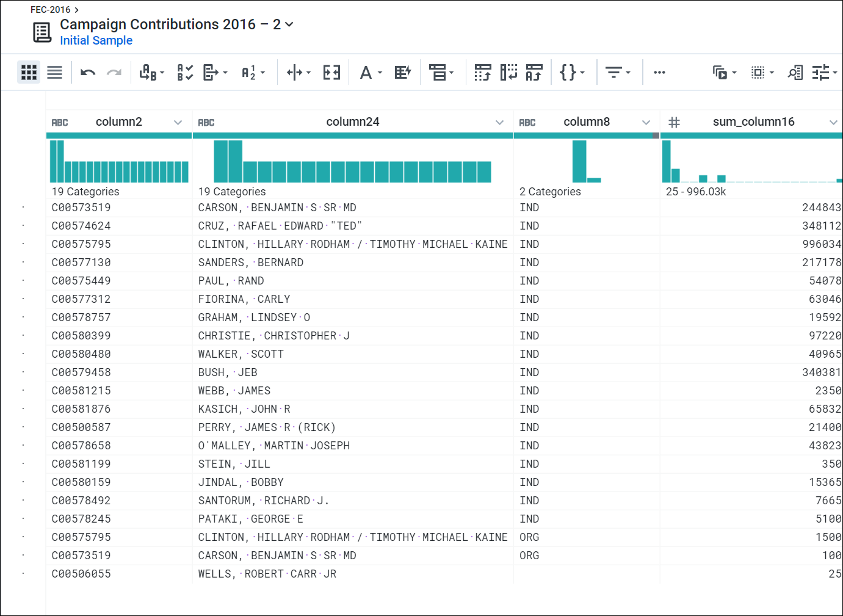Open the FEC-2016 breadcrumb link
This screenshot has width=843, height=616.
pos(51,10)
